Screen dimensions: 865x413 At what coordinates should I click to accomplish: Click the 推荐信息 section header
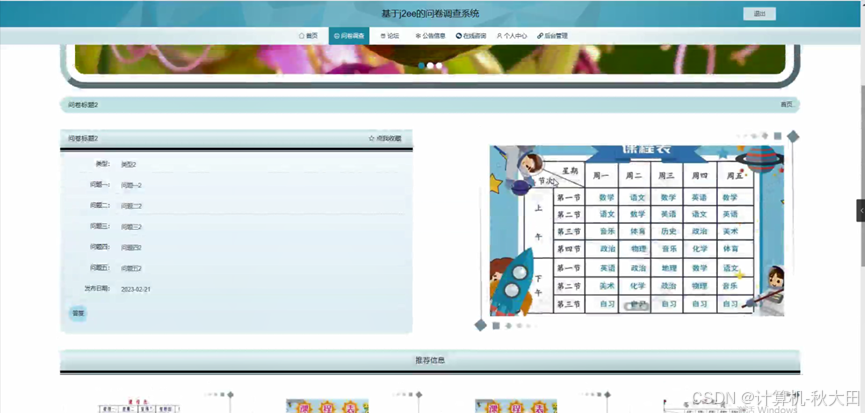(430, 361)
